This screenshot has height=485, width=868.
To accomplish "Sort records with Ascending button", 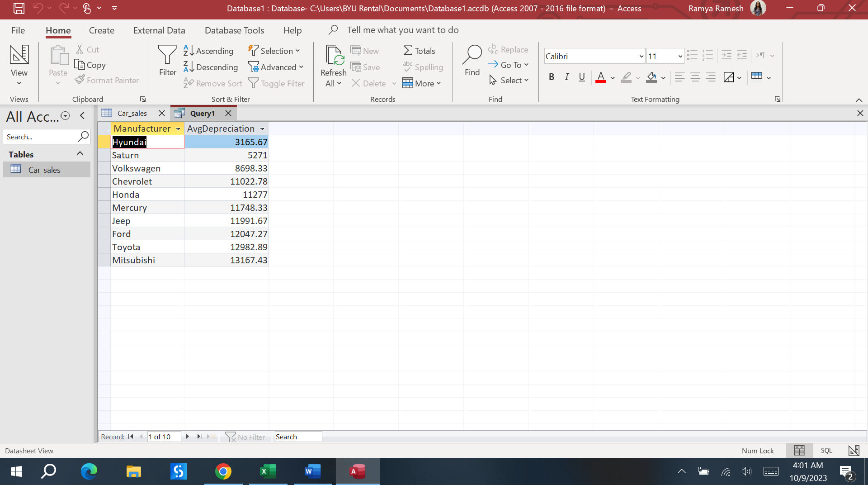I will pyautogui.click(x=208, y=51).
